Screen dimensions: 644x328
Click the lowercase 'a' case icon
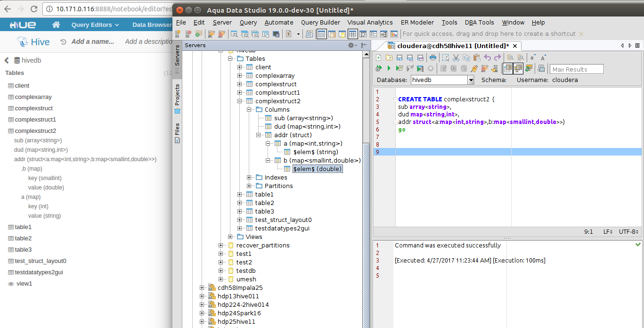point(532,57)
